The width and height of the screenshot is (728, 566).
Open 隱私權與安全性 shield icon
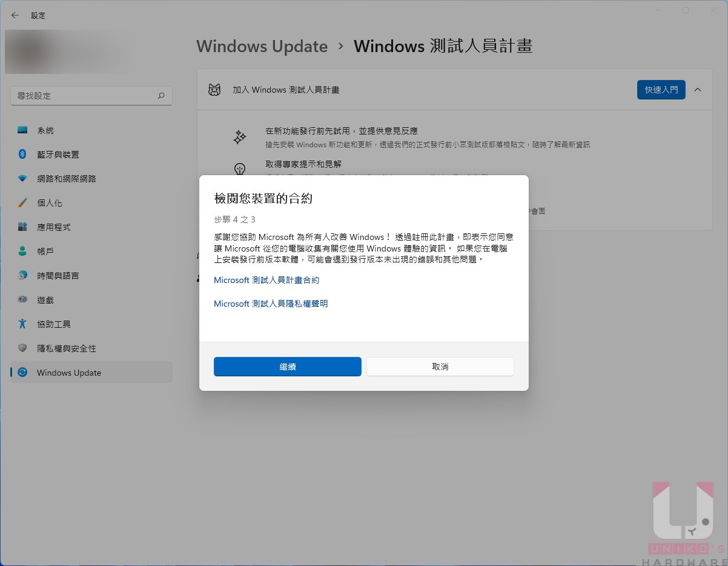click(22, 348)
